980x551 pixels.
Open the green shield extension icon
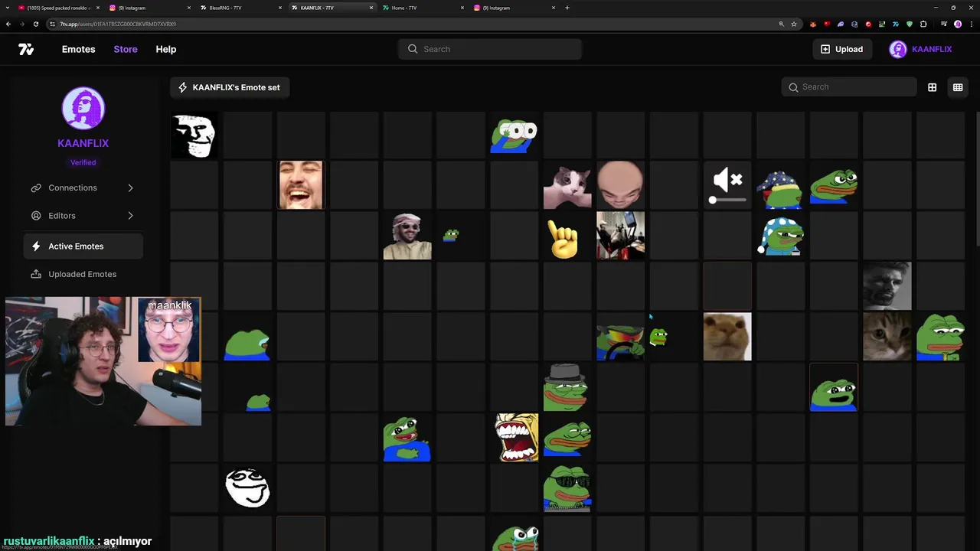tap(910, 24)
